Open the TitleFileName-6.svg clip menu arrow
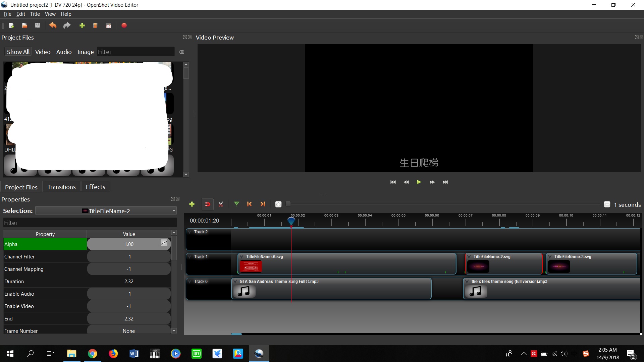This screenshot has height=362, width=644. [241, 257]
